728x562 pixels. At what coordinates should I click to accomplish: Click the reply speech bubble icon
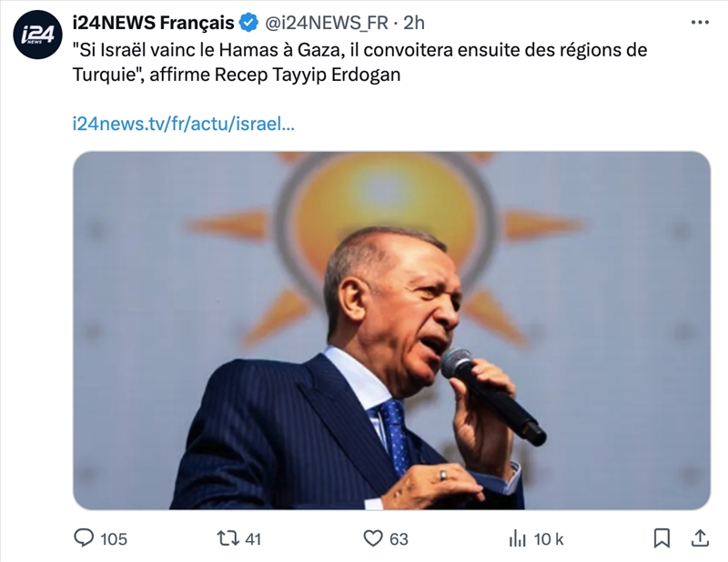[x=84, y=538]
